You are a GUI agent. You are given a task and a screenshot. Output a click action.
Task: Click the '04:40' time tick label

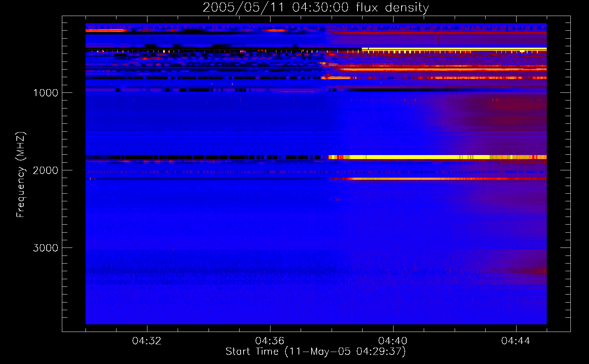point(393,341)
